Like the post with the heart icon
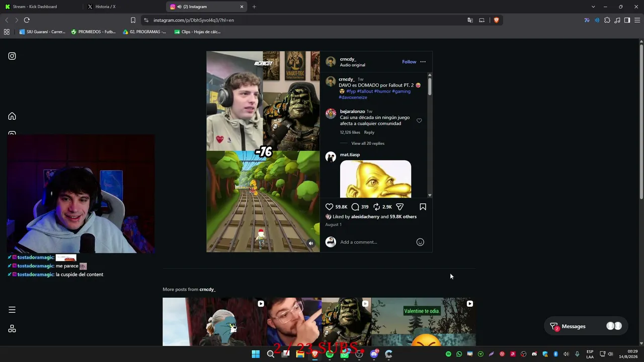 [329, 207]
